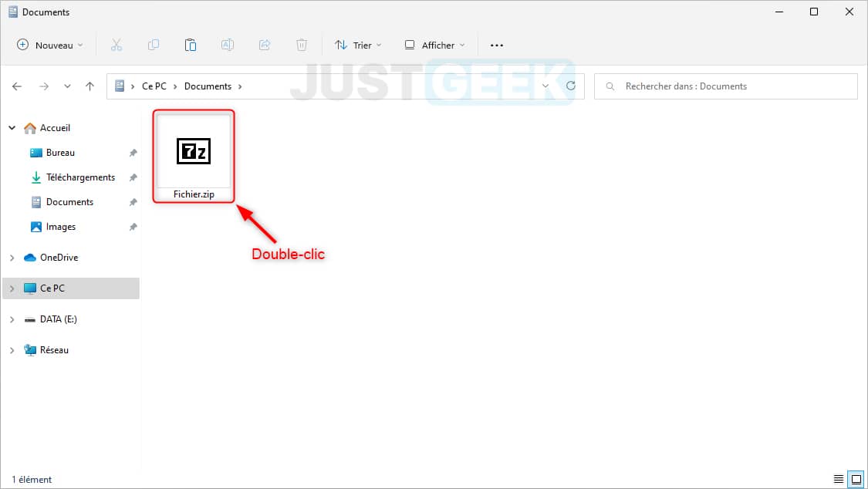Go back with the left arrow
The height and width of the screenshot is (489, 868).
tap(17, 86)
